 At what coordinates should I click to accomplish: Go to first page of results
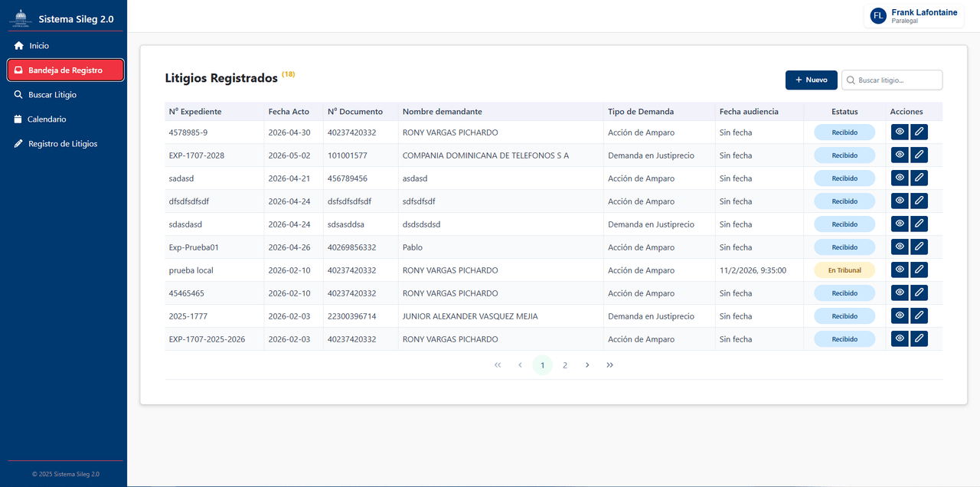(x=498, y=365)
